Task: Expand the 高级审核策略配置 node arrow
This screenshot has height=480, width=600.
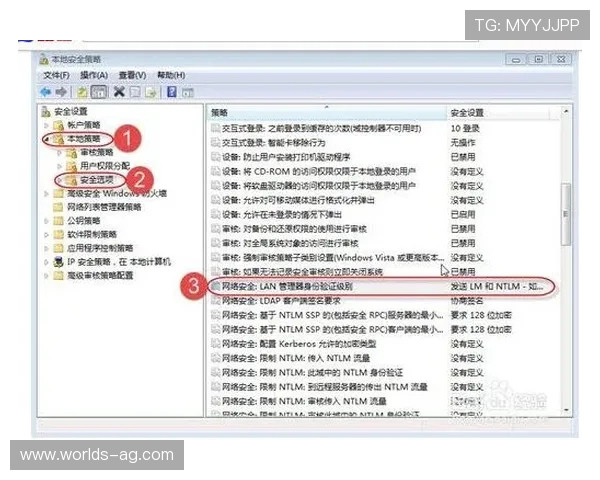Action: point(47,276)
